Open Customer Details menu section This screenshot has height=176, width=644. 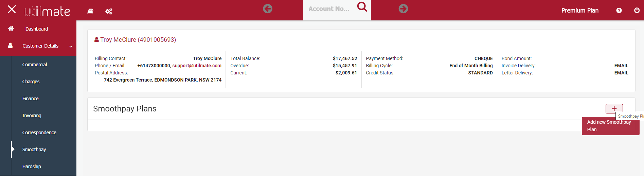[40, 46]
